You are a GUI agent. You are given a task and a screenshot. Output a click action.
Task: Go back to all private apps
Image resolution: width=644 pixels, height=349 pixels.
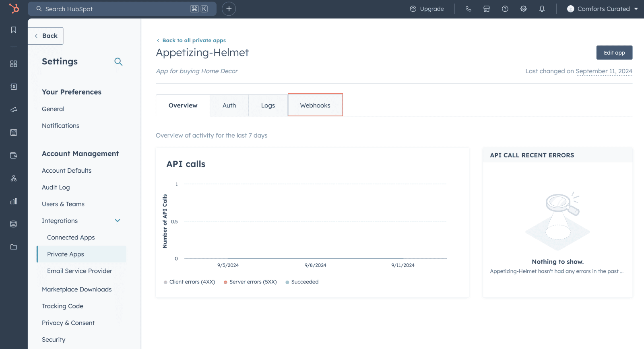[191, 40]
